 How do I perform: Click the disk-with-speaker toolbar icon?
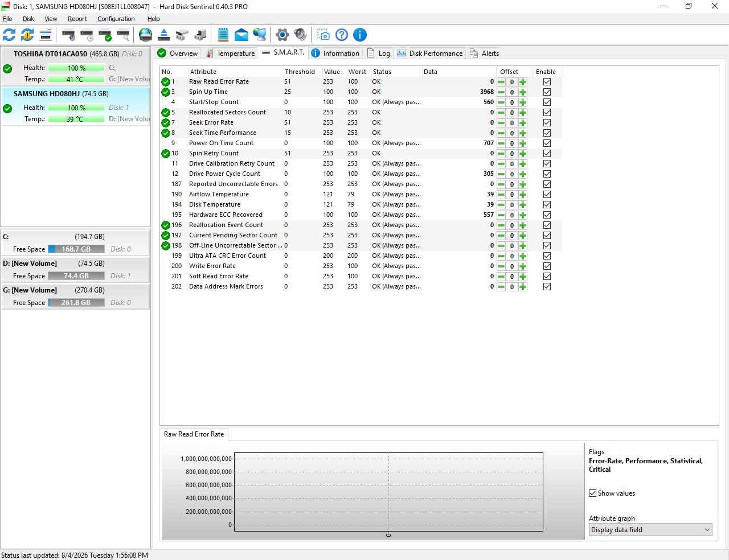(x=68, y=35)
